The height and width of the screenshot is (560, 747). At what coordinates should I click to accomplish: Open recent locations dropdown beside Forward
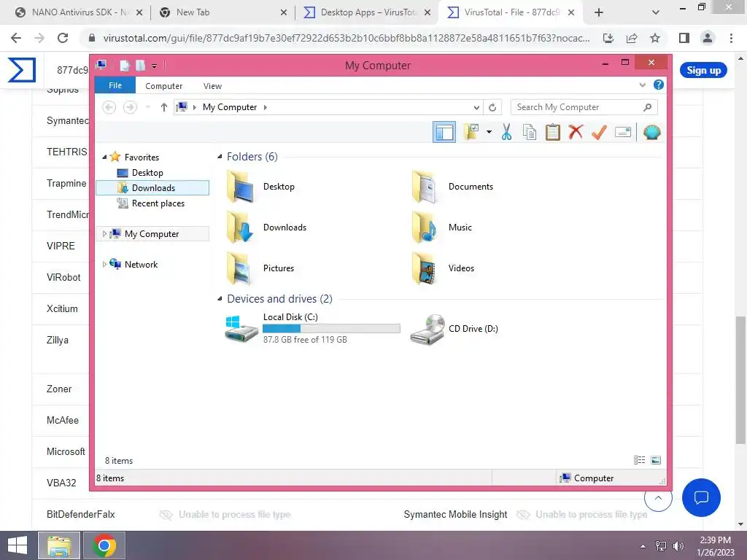[147, 107]
